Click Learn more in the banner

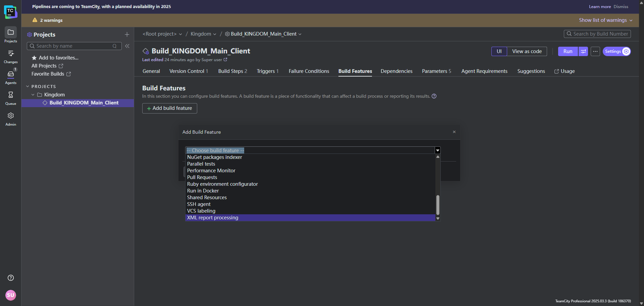point(600,7)
